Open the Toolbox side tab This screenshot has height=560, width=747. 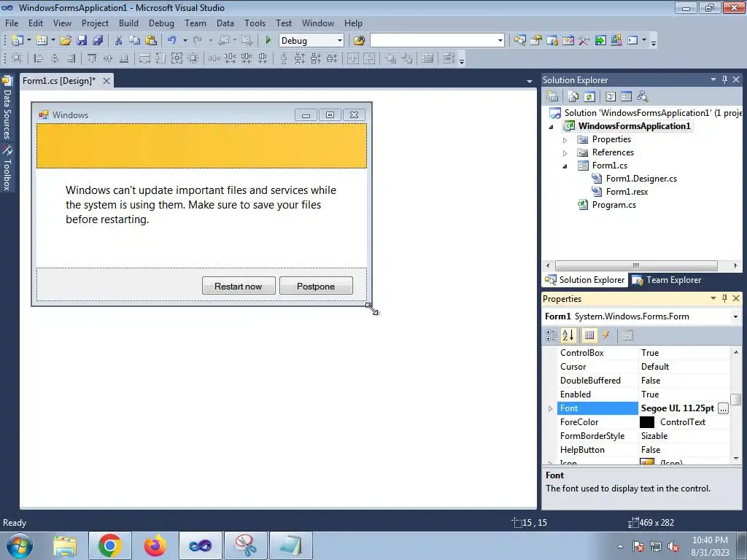tap(7, 168)
